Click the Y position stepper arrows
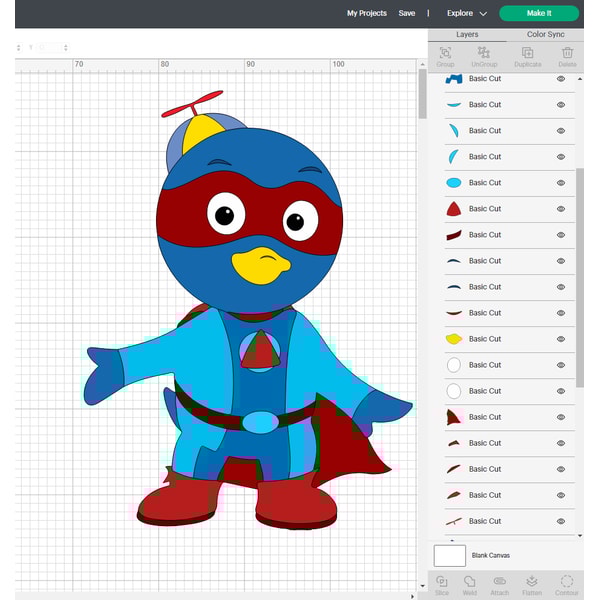The width and height of the screenshot is (600, 600). tap(66, 47)
